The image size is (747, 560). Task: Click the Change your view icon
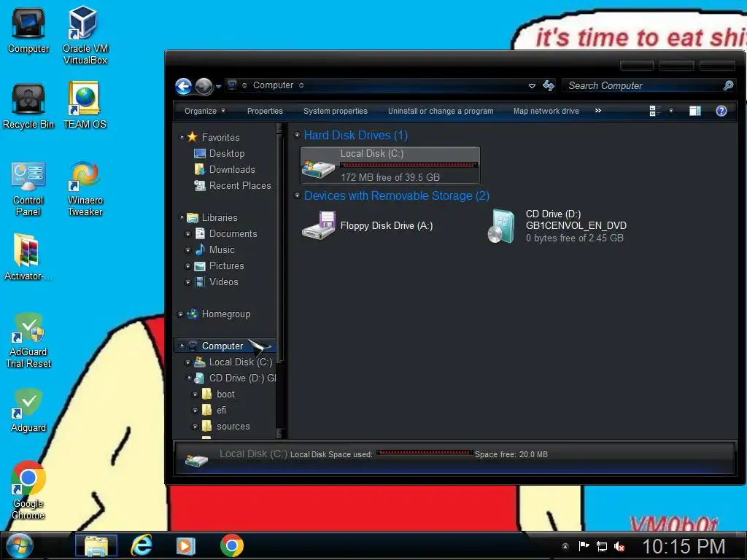[654, 111]
